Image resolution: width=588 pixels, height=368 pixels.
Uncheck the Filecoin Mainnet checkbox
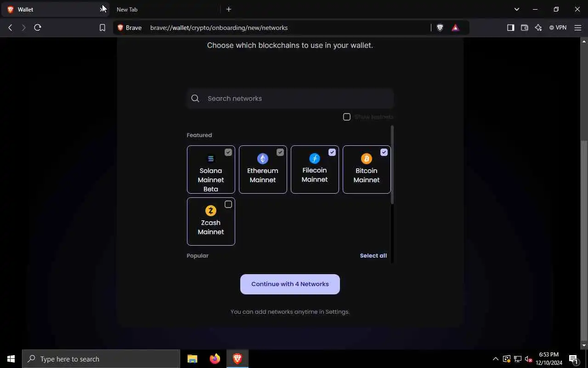[332, 152]
